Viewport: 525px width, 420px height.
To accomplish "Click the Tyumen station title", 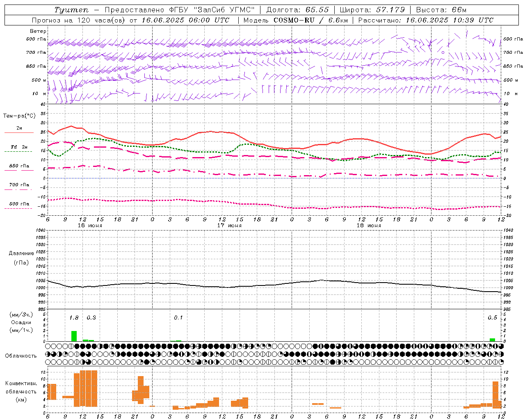I will (x=71, y=10).
